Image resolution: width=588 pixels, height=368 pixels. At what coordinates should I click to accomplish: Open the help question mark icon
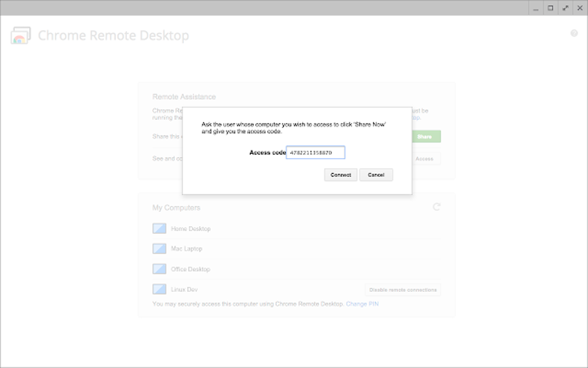(574, 33)
